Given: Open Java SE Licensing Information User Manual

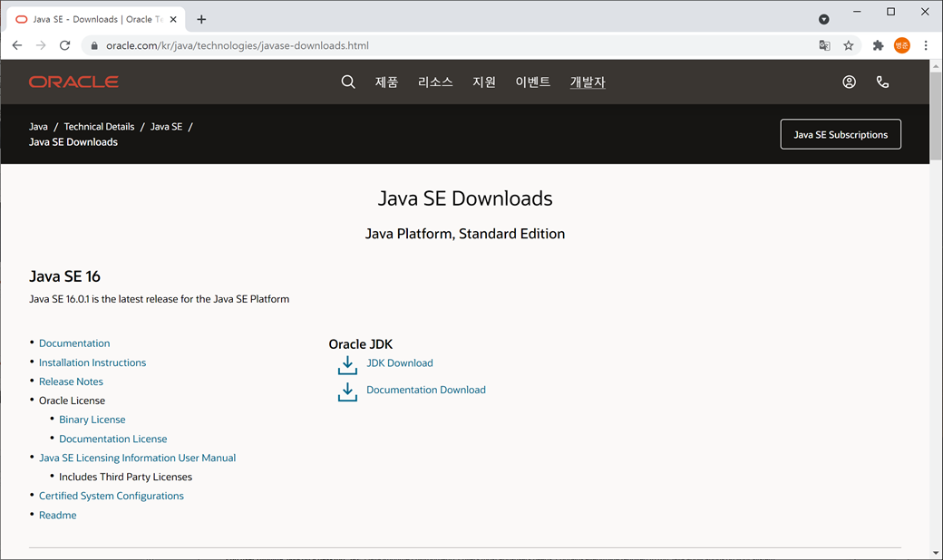Looking at the screenshot, I should 137,458.
